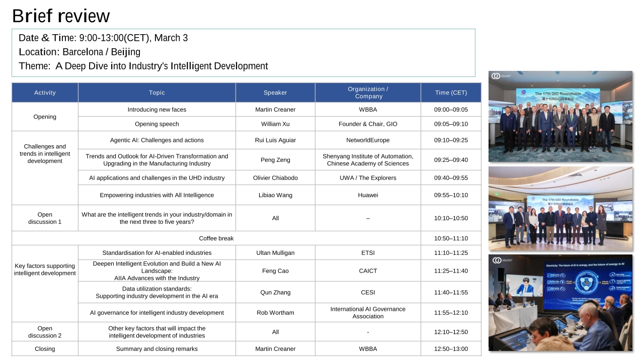Screen dimensions: 644x362
Task: Click the "Open discussion 1" activity cell
Action: pos(45,218)
